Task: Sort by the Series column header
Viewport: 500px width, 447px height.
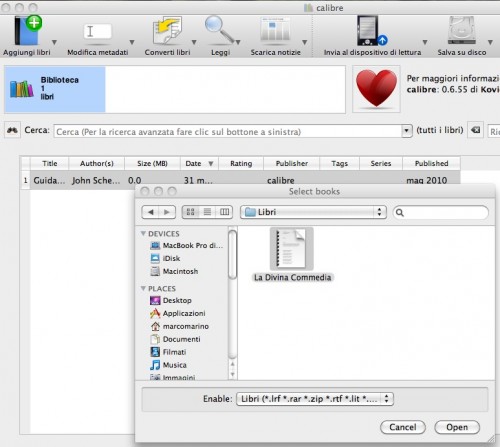Action: click(381, 163)
